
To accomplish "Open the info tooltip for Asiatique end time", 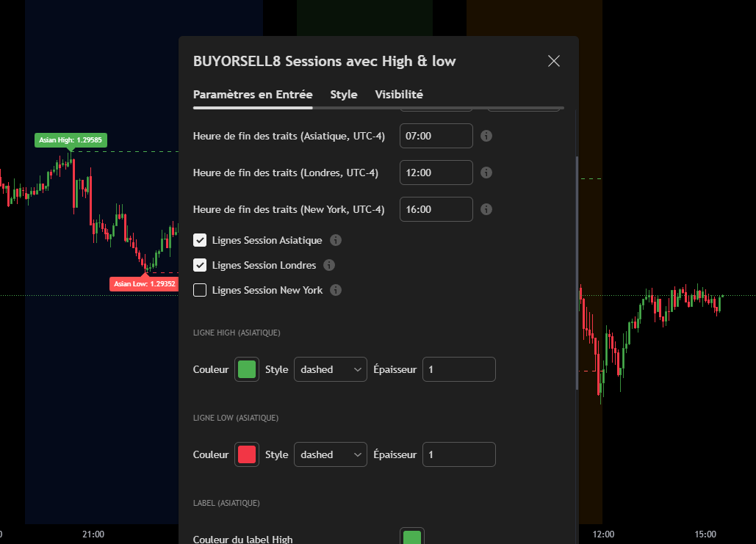I will pyautogui.click(x=486, y=136).
